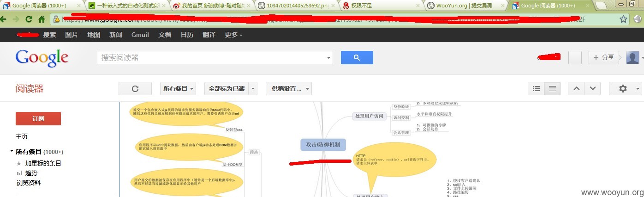Open 文档 in the top navigation bar
The height and width of the screenshot is (197, 644).
coord(165,35)
